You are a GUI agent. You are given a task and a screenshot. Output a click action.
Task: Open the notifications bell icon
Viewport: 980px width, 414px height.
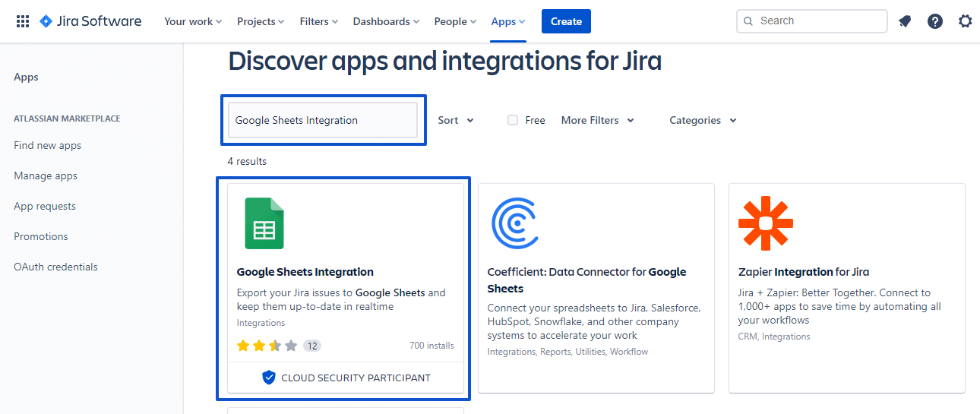click(905, 21)
